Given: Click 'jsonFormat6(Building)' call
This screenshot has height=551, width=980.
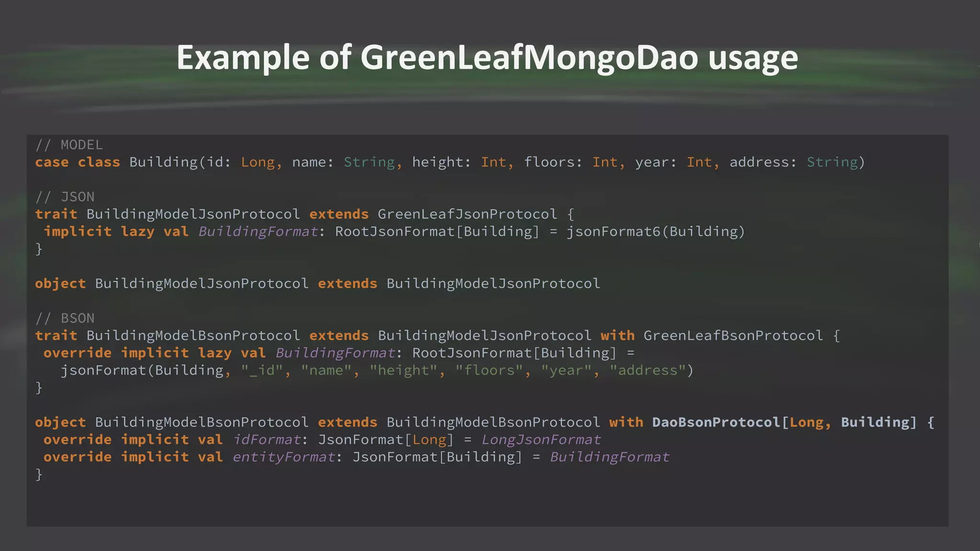Looking at the screenshot, I should [x=656, y=231].
